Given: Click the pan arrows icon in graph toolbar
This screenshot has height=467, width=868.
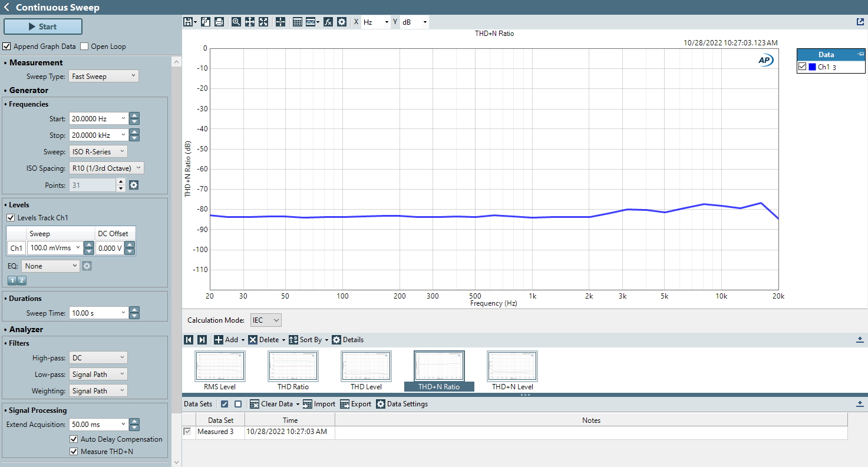Looking at the screenshot, I should [x=250, y=22].
